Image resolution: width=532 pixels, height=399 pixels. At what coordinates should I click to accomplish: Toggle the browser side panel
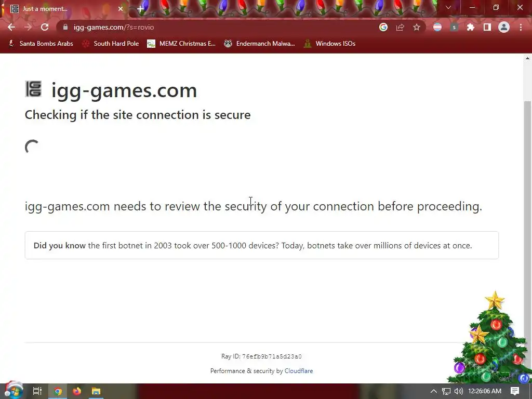coord(487,27)
